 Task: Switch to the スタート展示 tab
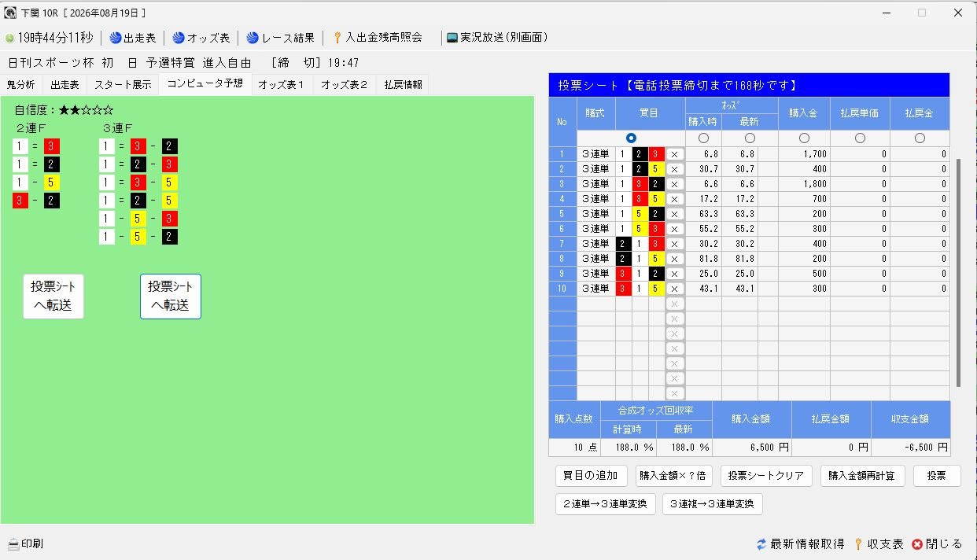(123, 85)
